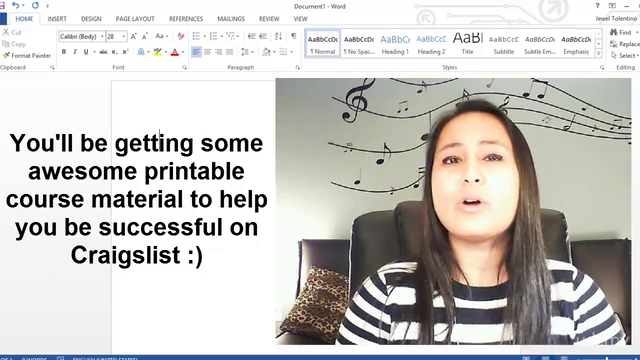Select Center paragraph alignment
The height and width of the screenshot is (360, 640).
[x=207, y=52]
